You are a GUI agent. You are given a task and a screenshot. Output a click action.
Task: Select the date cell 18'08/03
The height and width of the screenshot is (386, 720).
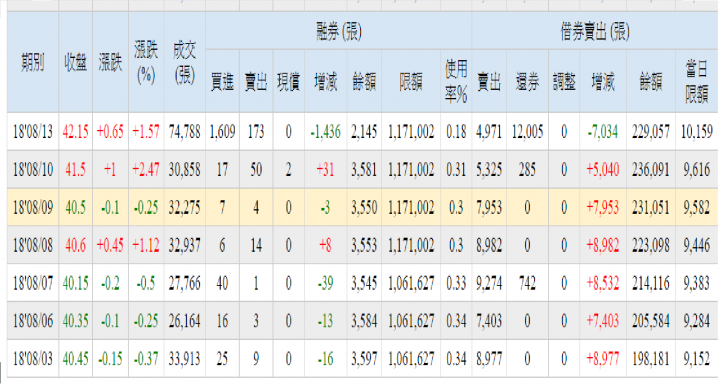[33, 358]
